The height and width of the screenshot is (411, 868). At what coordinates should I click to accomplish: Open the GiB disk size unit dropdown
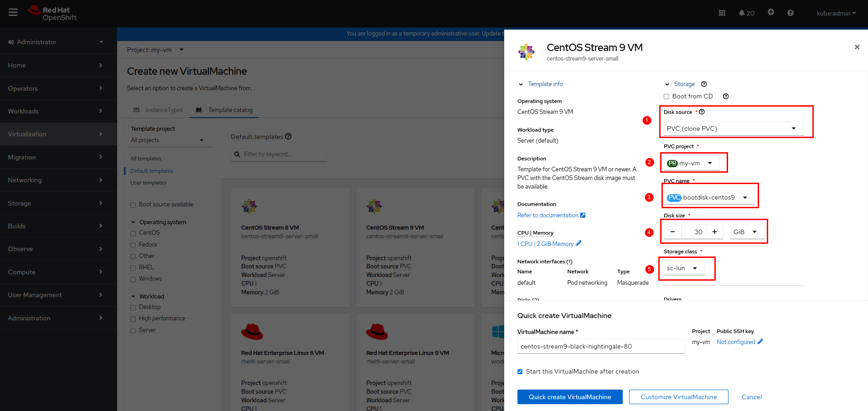[x=747, y=231]
